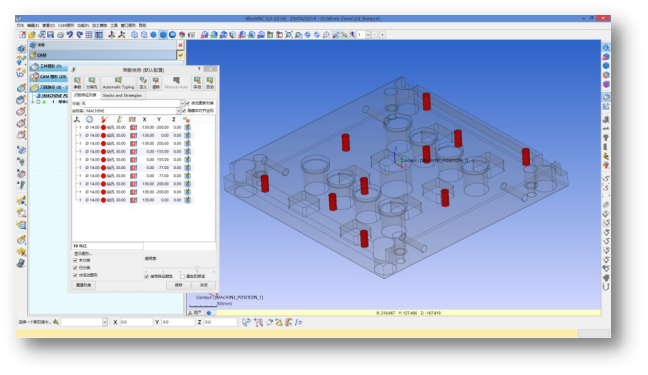Click the topmost cube icon in right toolbar
648x375 pixels.
pyautogui.click(x=606, y=47)
